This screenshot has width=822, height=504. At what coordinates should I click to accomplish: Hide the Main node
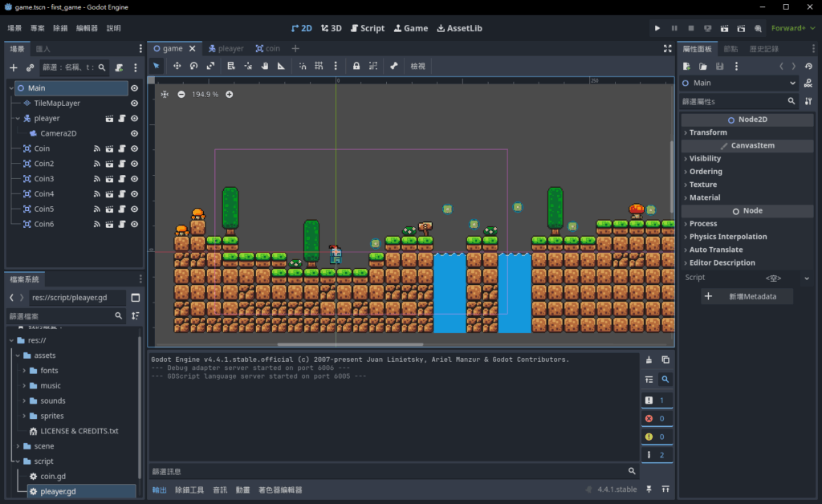[135, 88]
